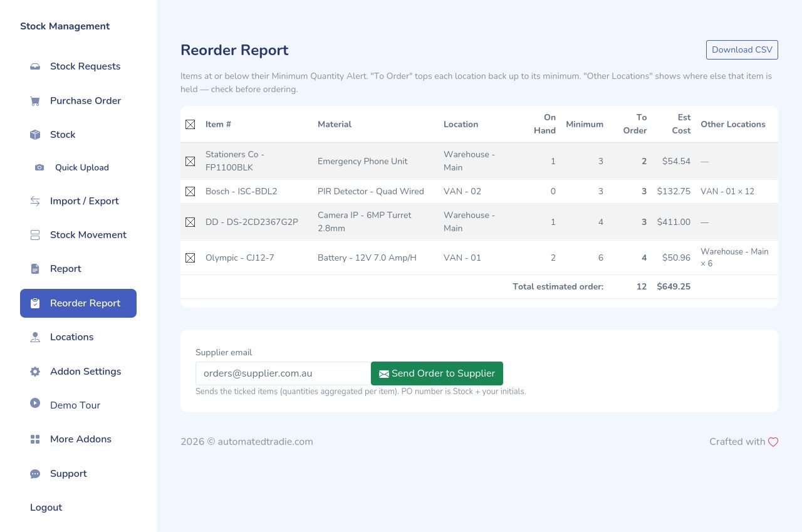Open the Stock Requests menu item

click(78, 66)
